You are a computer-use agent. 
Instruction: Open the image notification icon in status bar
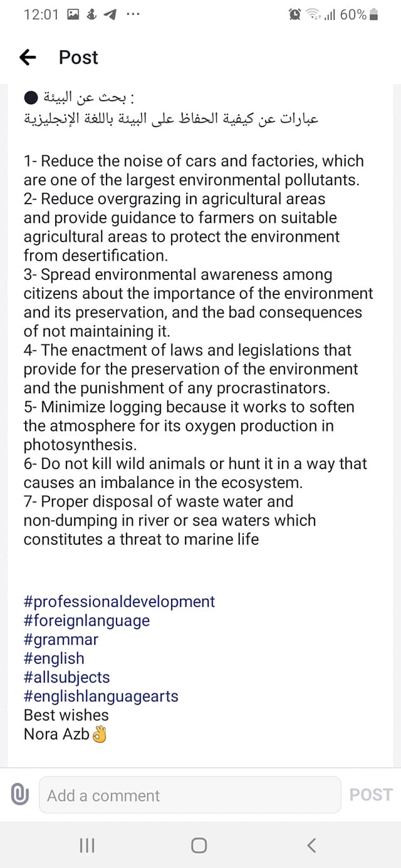tap(72, 14)
